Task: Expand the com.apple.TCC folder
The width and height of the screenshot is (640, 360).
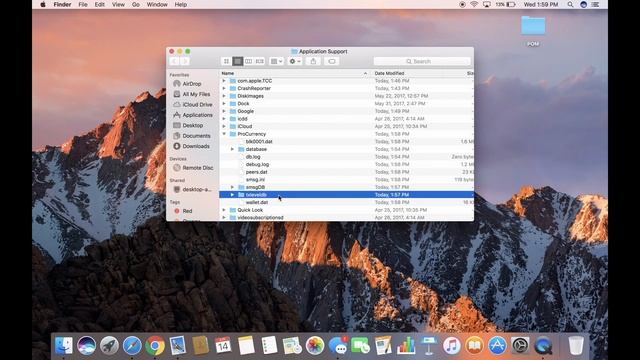Action: 224,81
